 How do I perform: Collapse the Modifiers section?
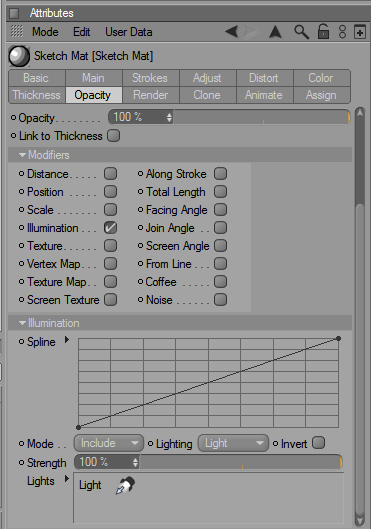[x=23, y=155]
